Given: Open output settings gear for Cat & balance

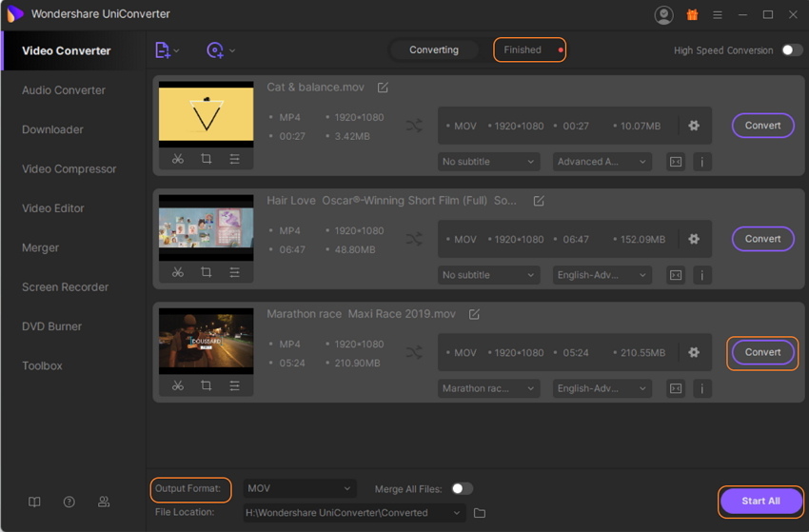Looking at the screenshot, I should coord(694,126).
